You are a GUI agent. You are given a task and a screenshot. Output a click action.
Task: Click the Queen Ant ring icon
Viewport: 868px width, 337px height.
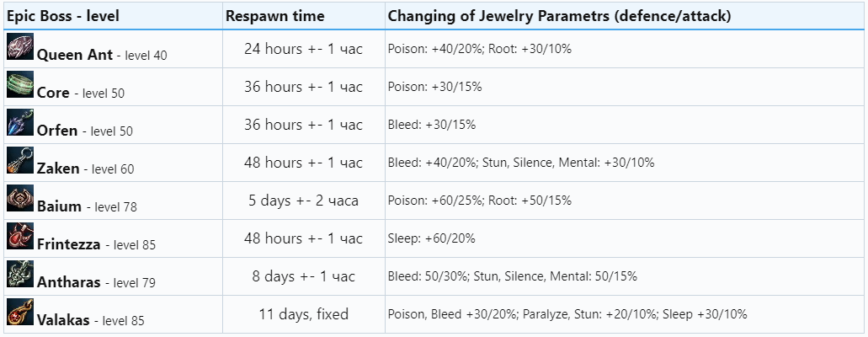pyautogui.click(x=20, y=48)
